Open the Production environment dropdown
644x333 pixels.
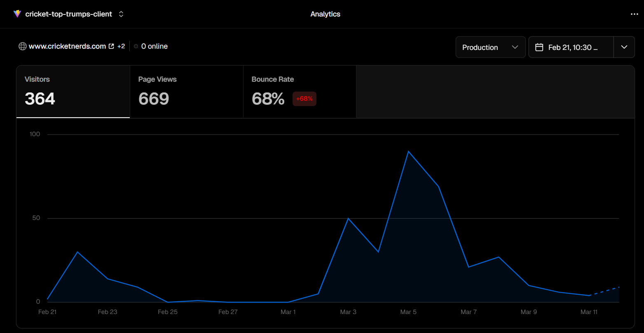click(x=490, y=47)
